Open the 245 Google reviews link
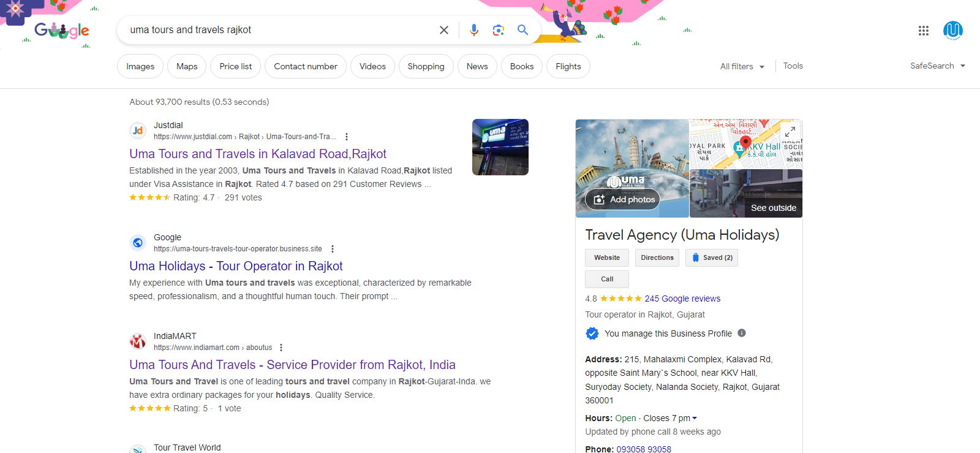Screen dimensions: 980x453 [x=682, y=299]
